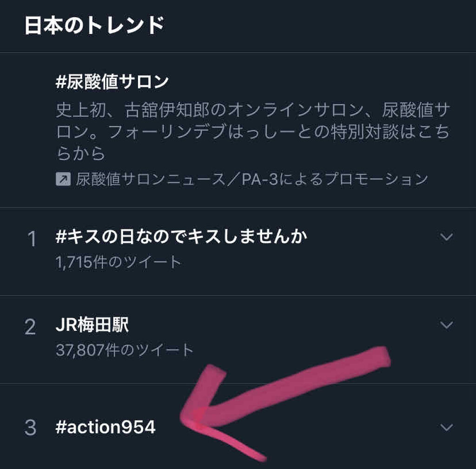
Task: Open the #action954 hashtag trend
Action: click(106, 428)
